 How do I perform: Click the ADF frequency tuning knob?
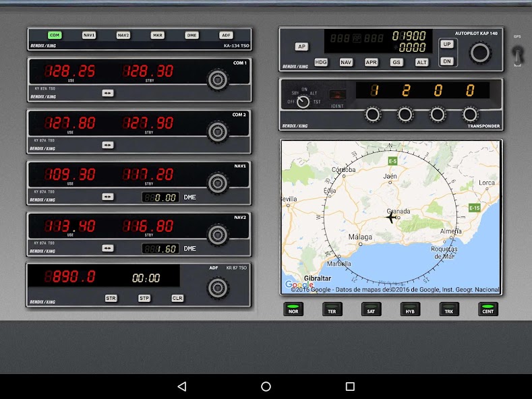coord(216,288)
